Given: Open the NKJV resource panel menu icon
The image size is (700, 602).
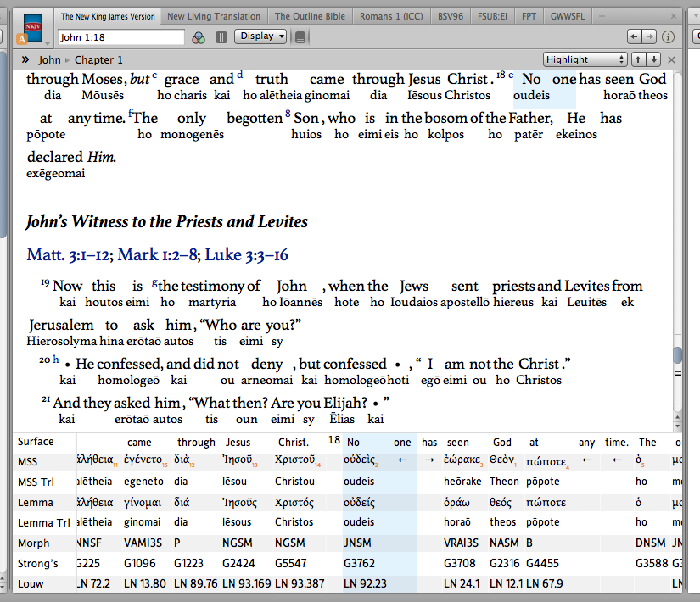Looking at the screenshot, I should pyautogui.click(x=33, y=29).
